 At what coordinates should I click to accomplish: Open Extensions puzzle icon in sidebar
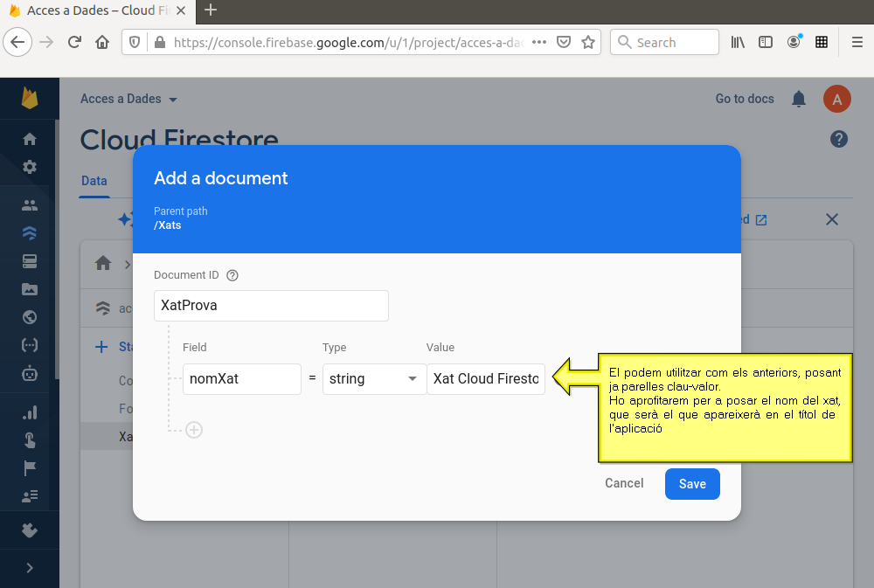coord(30,530)
